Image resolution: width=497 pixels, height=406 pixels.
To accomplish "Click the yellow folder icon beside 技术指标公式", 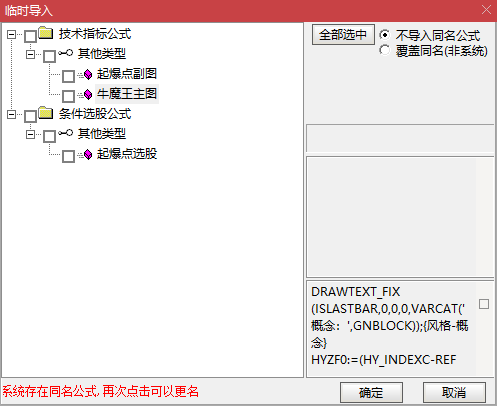I will 46,33.
